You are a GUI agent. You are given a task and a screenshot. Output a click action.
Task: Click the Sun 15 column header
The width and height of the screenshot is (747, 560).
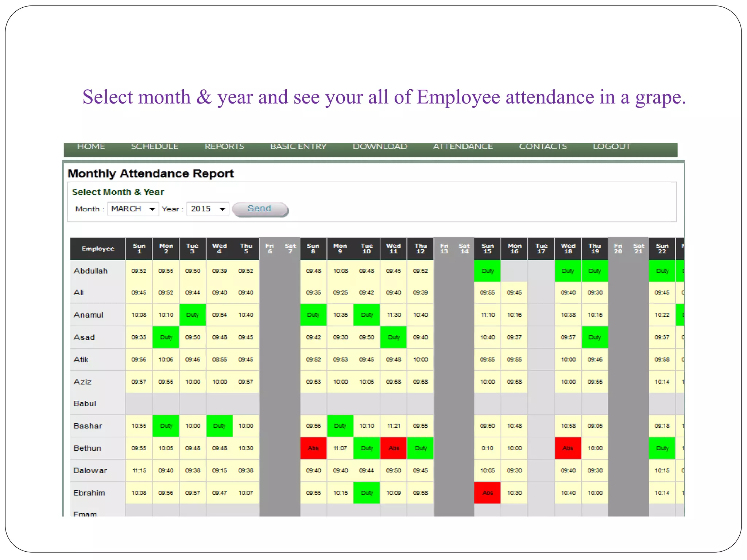pyautogui.click(x=487, y=249)
